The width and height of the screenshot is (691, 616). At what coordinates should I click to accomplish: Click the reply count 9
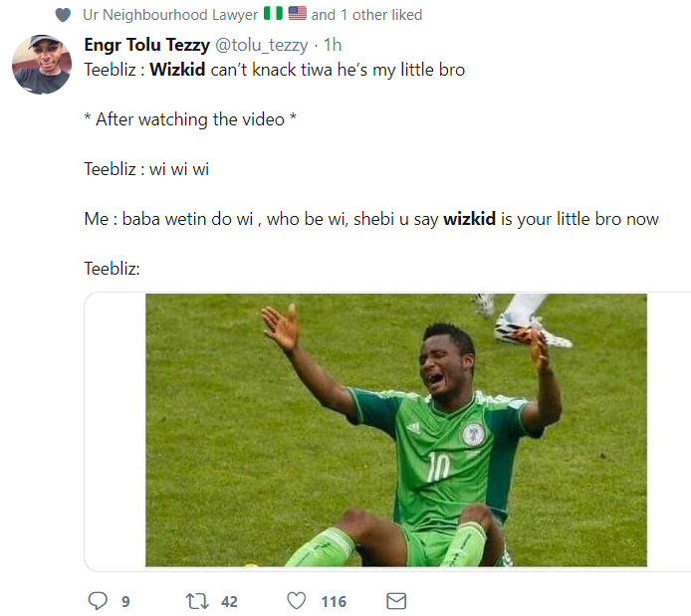click(x=125, y=602)
